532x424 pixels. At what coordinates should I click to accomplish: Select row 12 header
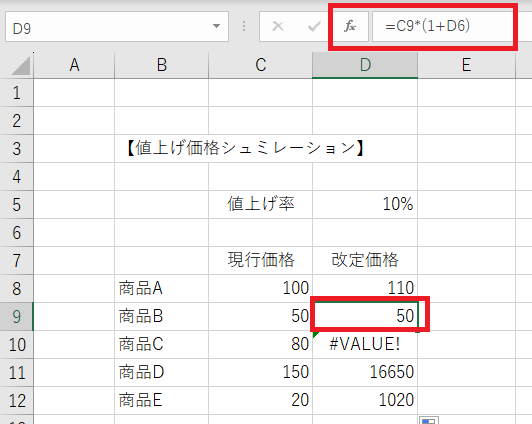pyautogui.click(x=17, y=401)
